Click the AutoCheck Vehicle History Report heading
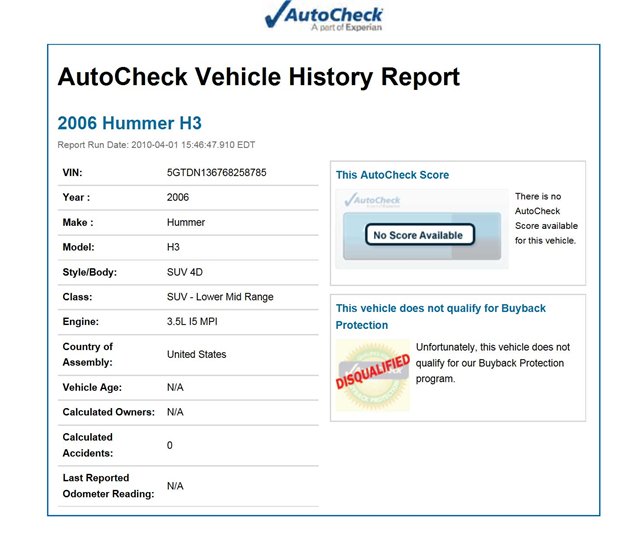Viewport: 640px width, 542px height. 259,77
